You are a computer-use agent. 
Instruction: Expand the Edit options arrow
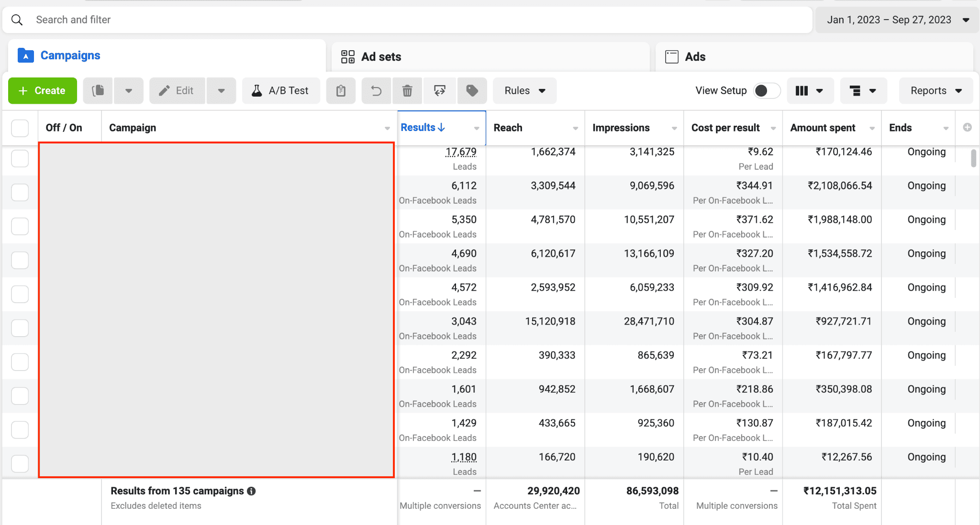pyautogui.click(x=221, y=90)
